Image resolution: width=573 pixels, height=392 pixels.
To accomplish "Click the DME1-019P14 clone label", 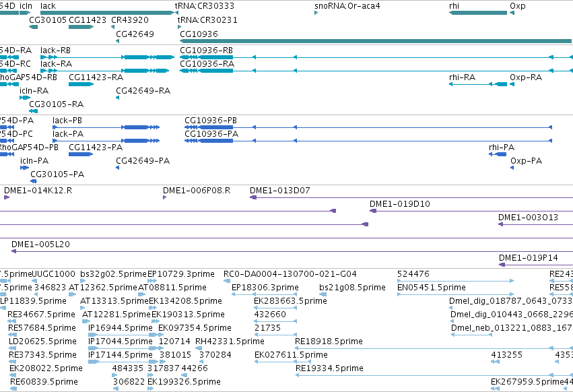I will (x=529, y=258).
